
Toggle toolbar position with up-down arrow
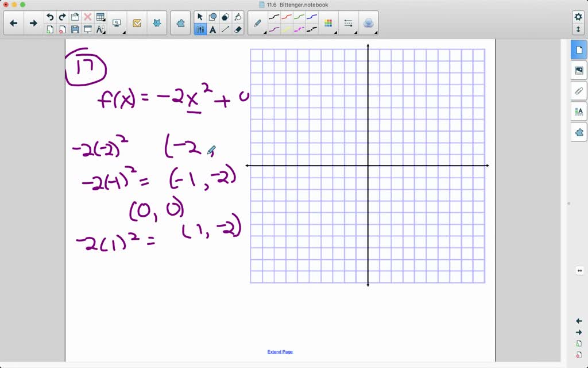tap(578, 29)
